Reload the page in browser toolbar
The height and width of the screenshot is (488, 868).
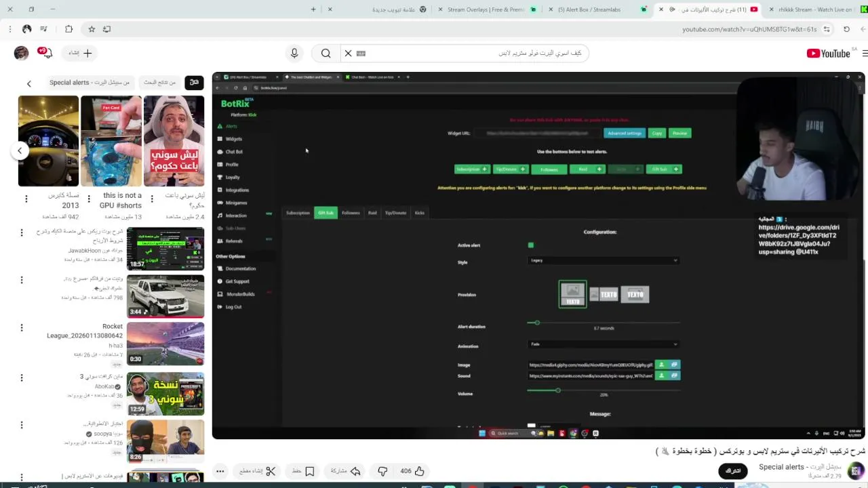coord(846,29)
